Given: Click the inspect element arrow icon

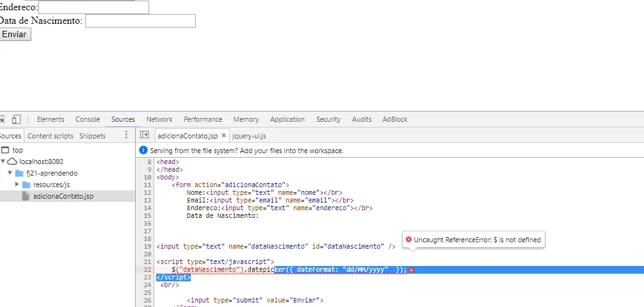Looking at the screenshot, I should (3, 119).
